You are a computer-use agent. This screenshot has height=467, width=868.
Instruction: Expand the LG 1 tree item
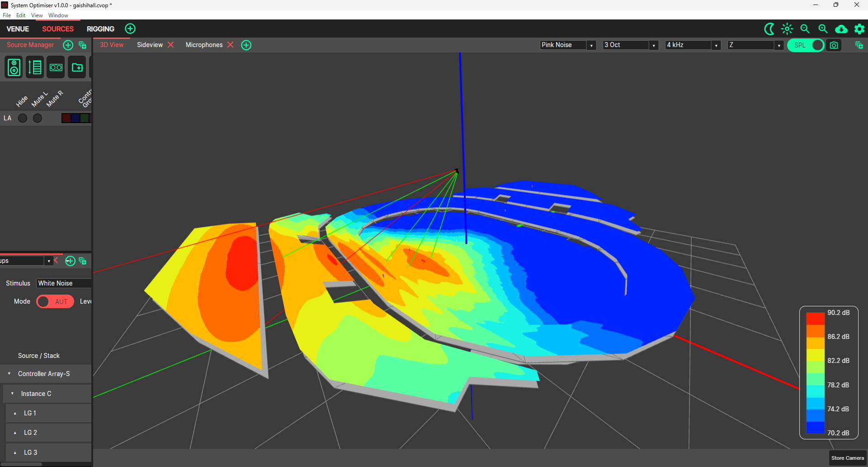[x=15, y=413]
